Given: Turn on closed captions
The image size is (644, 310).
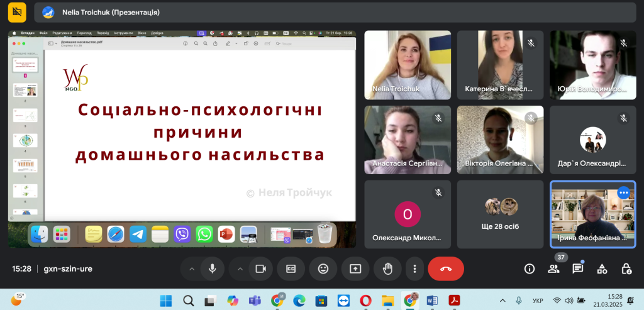Looking at the screenshot, I should tap(291, 268).
